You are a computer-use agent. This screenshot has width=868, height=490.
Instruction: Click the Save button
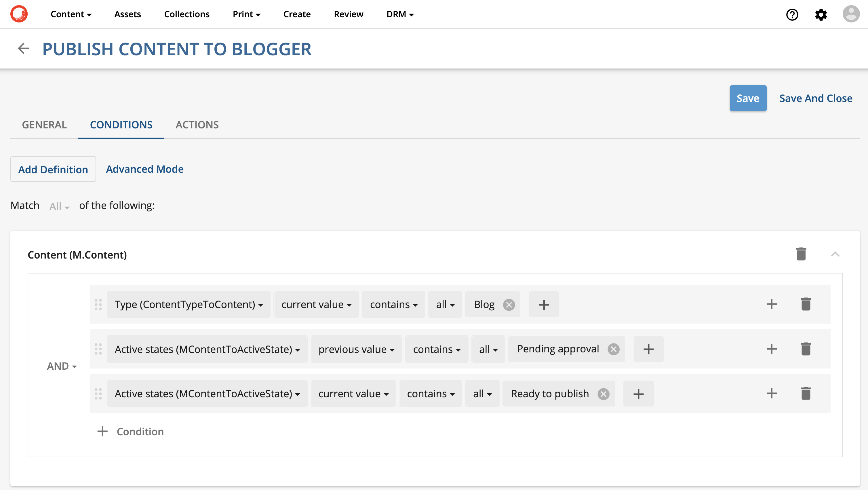coord(748,98)
